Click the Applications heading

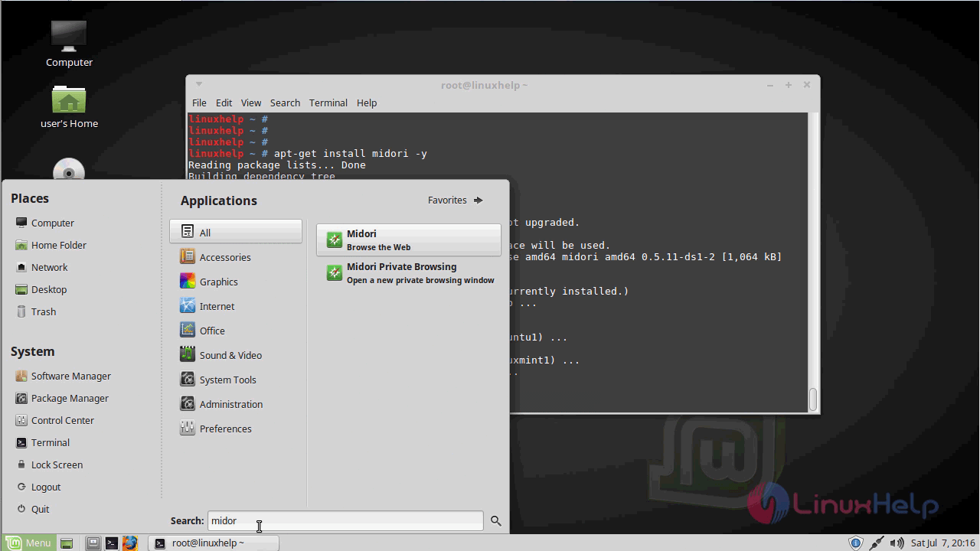219,201
